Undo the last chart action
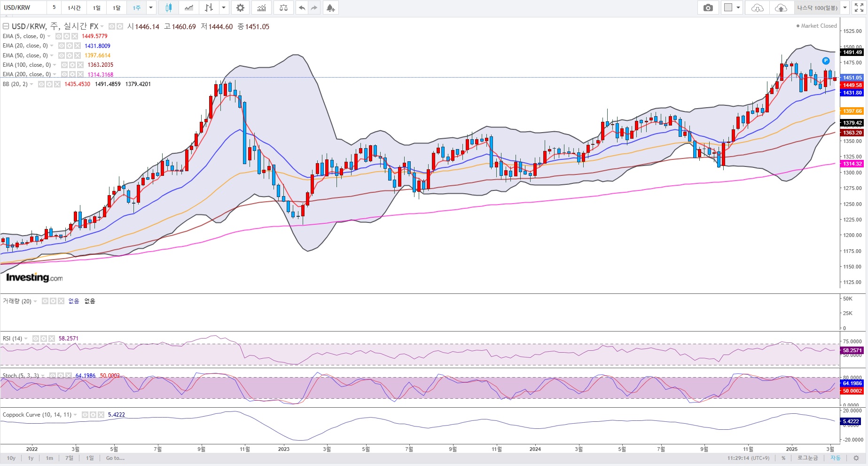 [x=302, y=8]
